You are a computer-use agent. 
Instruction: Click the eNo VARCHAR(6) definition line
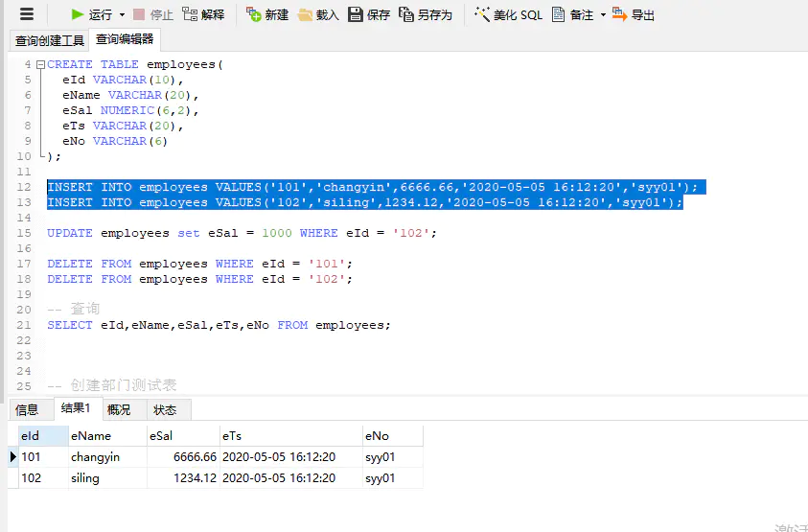point(115,141)
